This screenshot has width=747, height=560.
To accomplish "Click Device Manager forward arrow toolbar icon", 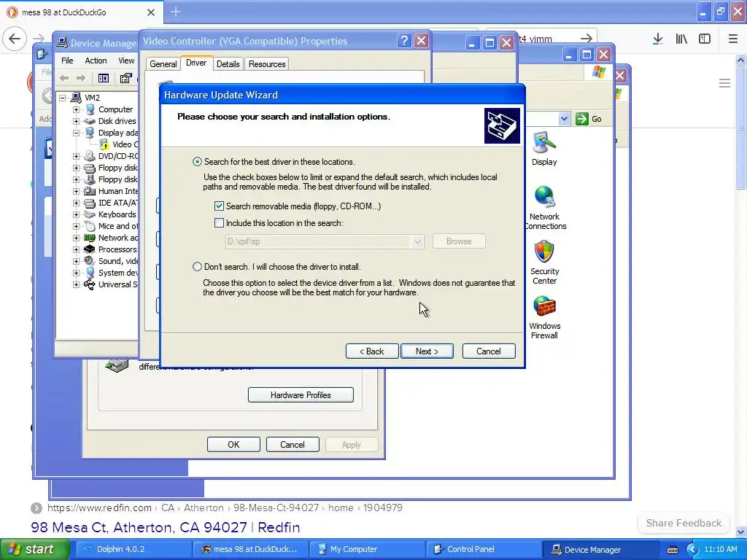I will [81, 78].
